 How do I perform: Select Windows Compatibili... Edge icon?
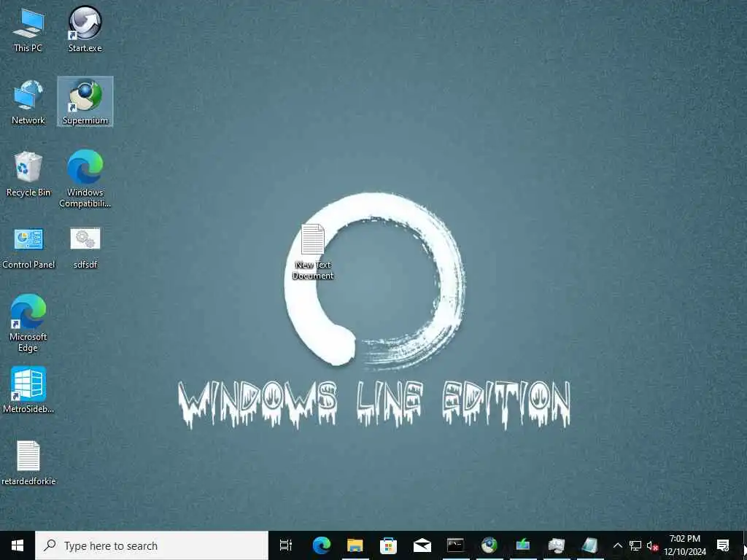pos(85,179)
